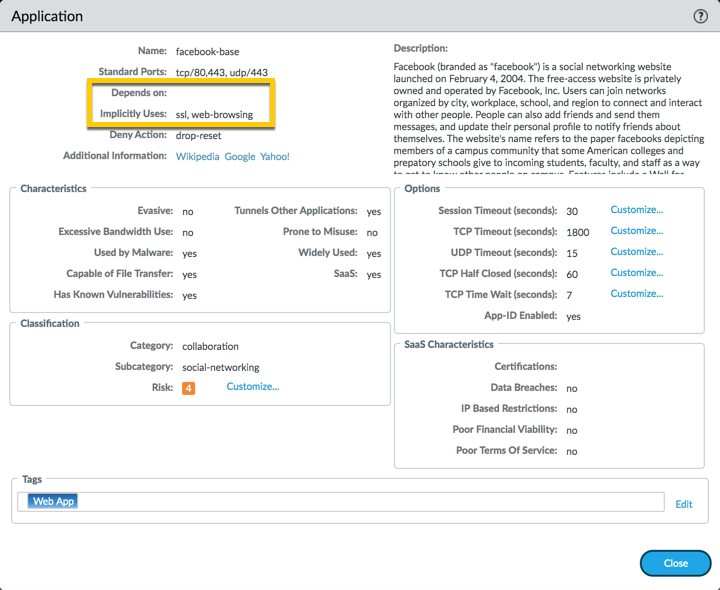Click the tcp/80,443, udp/443 ports value
720x590 pixels.
pyautogui.click(x=222, y=73)
